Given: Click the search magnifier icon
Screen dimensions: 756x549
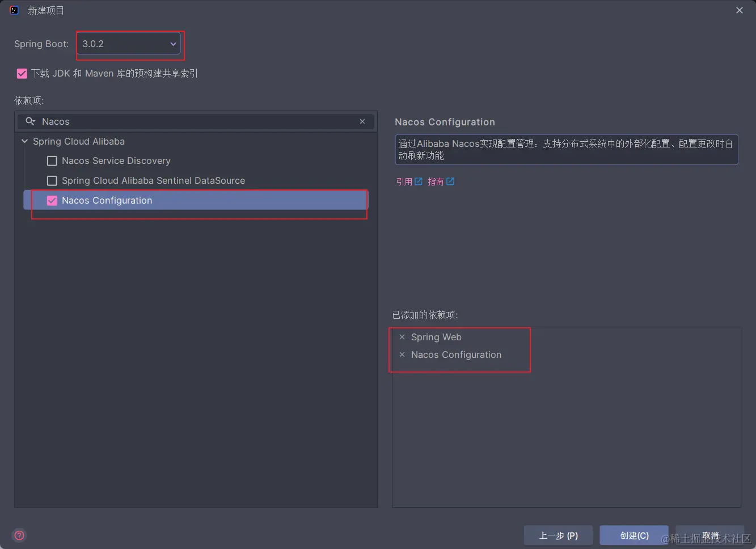Looking at the screenshot, I should pyautogui.click(x=31, y=121).
